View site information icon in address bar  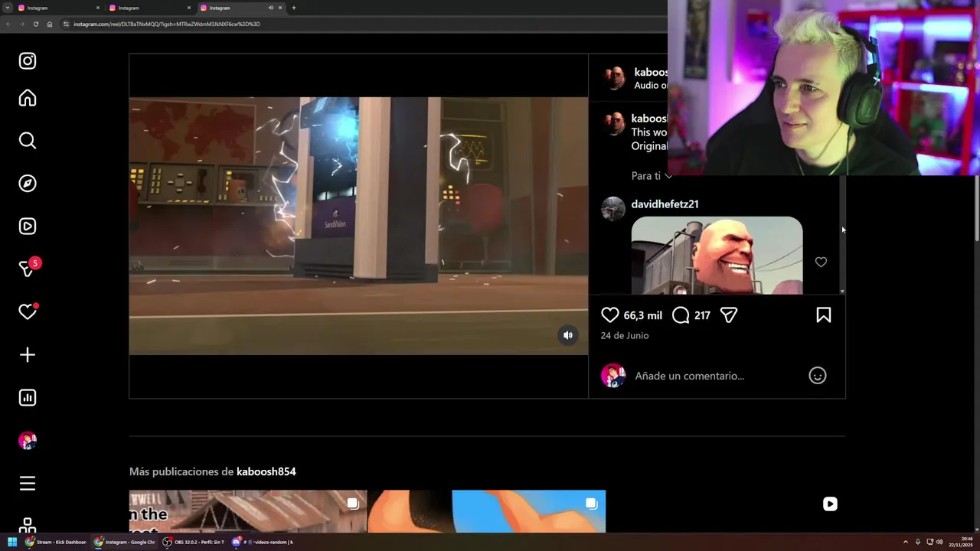coord(67,24)
